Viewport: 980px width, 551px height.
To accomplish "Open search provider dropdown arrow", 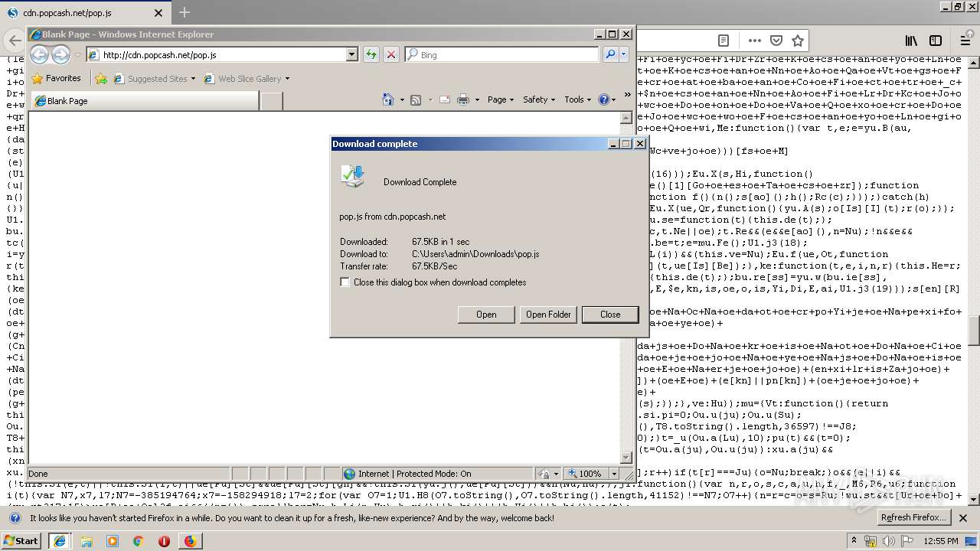I will pyautogui.click(x=624, y=54).
